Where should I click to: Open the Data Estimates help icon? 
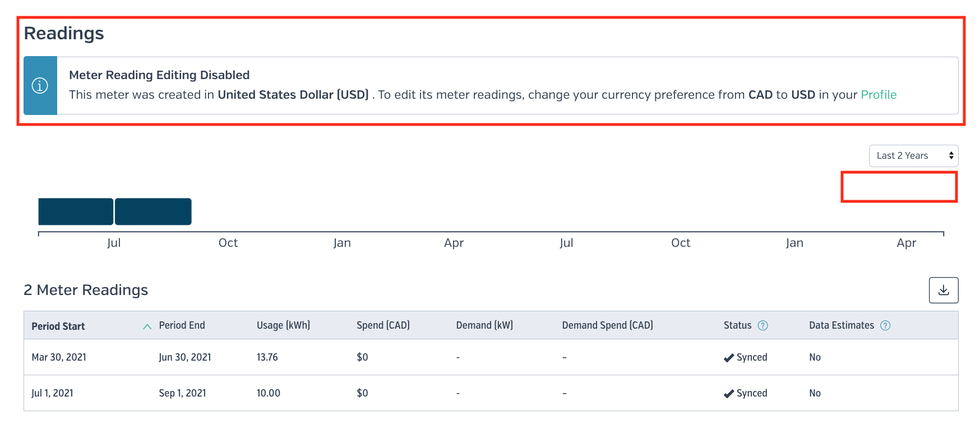click(885, 325)
